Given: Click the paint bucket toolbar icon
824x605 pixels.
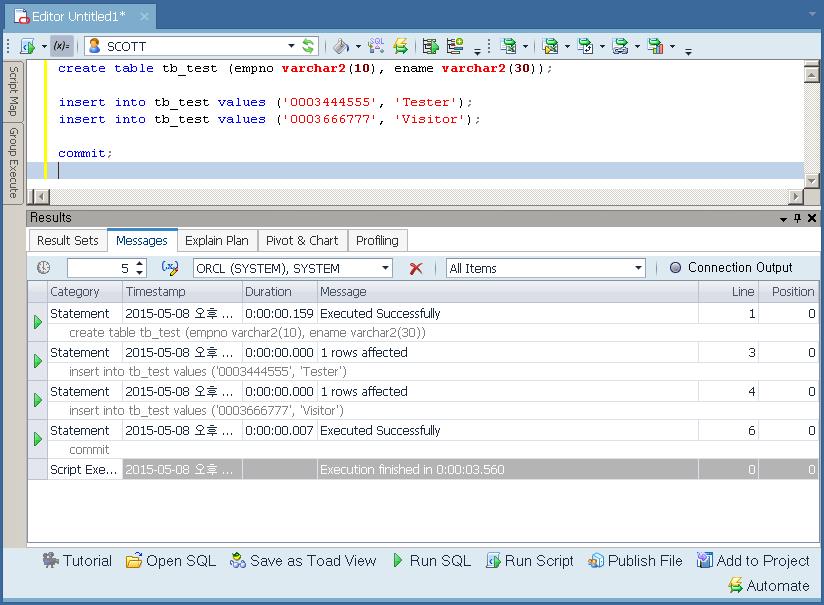Looking at the screenshot, I should tap(340, 46).
